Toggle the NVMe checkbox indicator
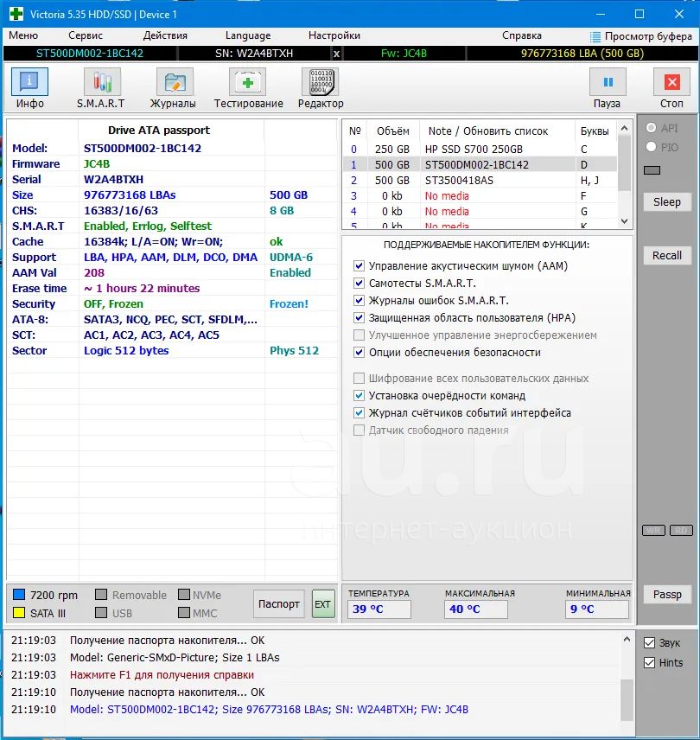700x740 pixels. click(184, 594)
